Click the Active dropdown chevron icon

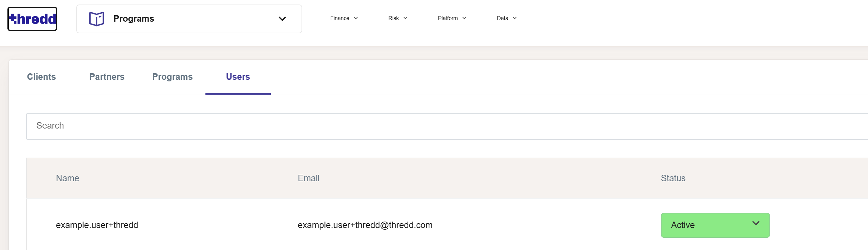click(x=756, y=224)
